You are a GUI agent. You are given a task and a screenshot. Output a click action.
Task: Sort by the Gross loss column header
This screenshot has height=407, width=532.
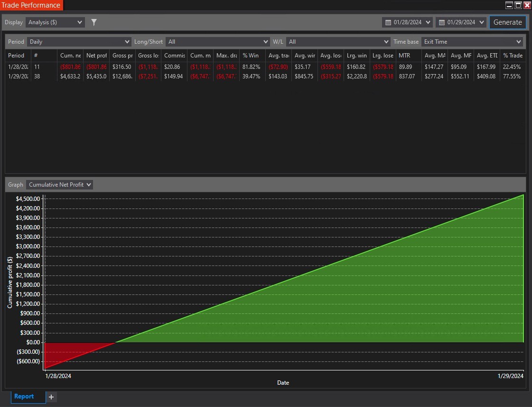[x=148, y=56]
